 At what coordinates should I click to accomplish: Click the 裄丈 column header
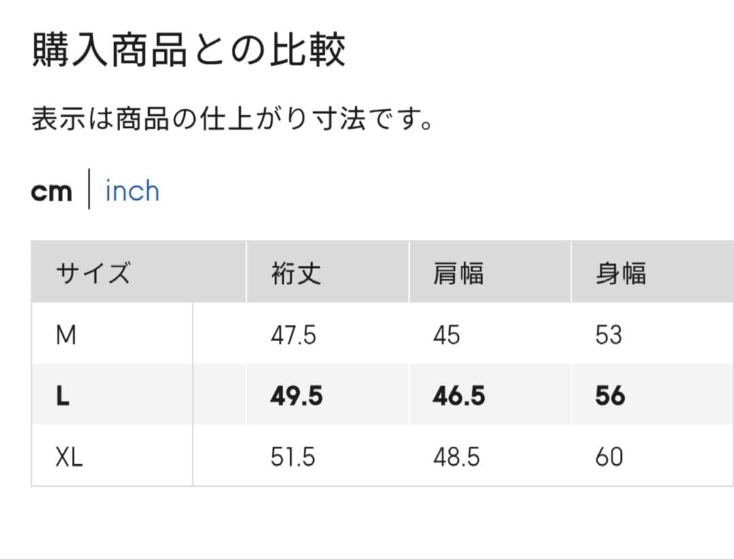point(296,273)
